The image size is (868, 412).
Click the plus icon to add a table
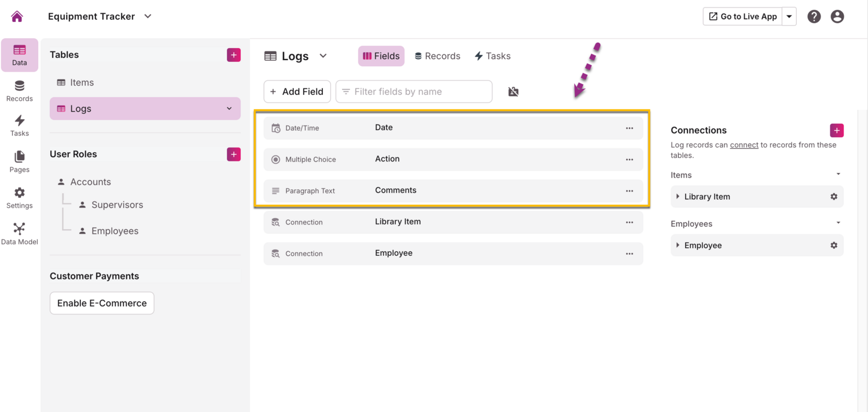click(234, 55)
